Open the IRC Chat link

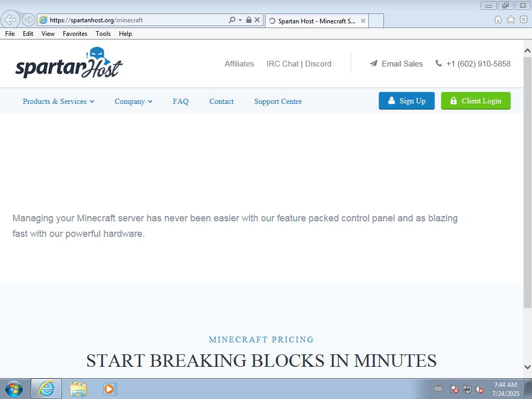tap(282, 64)
